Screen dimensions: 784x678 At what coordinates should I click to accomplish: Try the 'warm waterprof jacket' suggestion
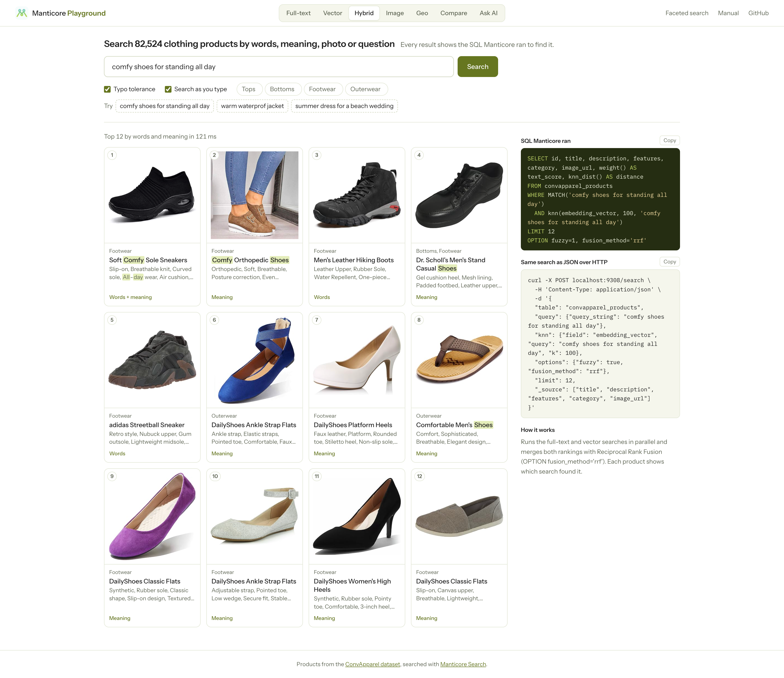click(252, 106)
